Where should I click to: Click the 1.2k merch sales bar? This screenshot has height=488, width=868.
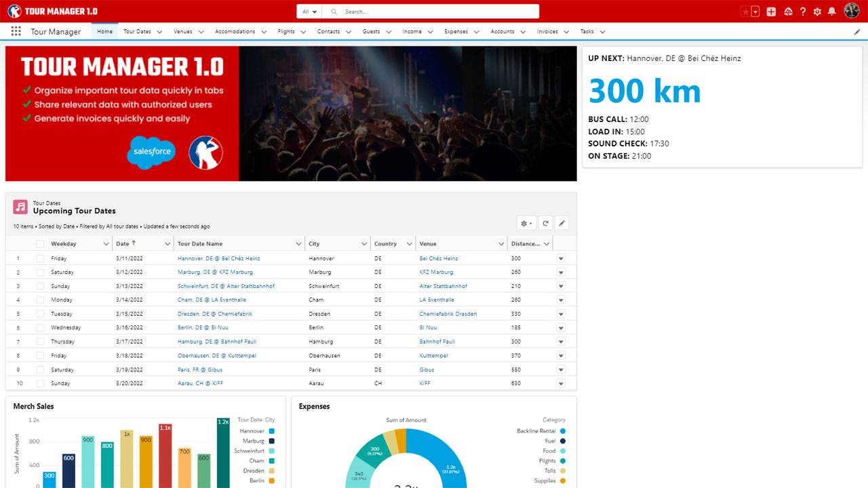tap(223, 453)
